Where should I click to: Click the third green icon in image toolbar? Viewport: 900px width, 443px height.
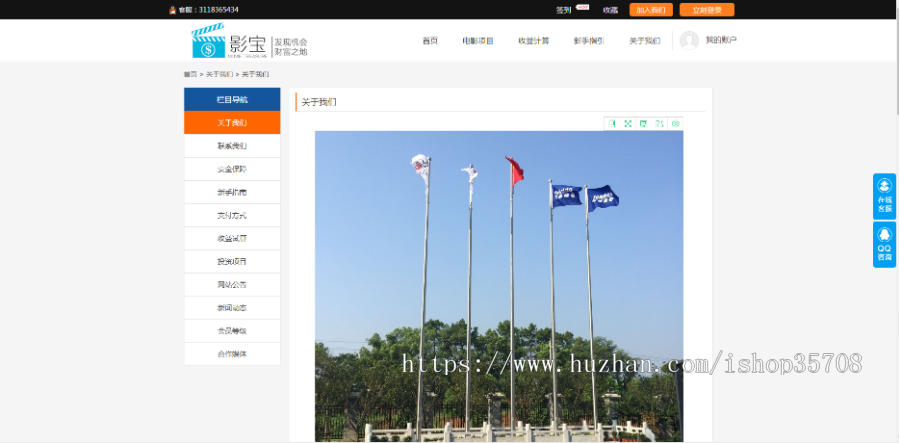pos(644,123)
